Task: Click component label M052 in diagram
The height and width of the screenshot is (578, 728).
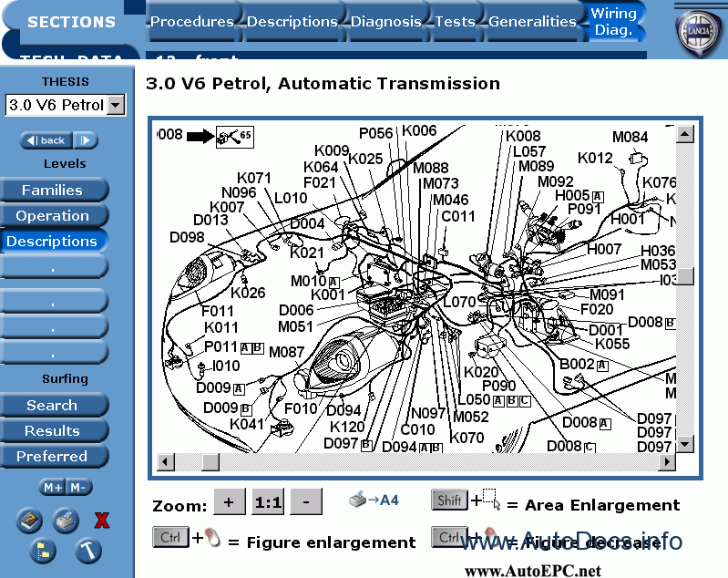Action: tap(471, 417)
